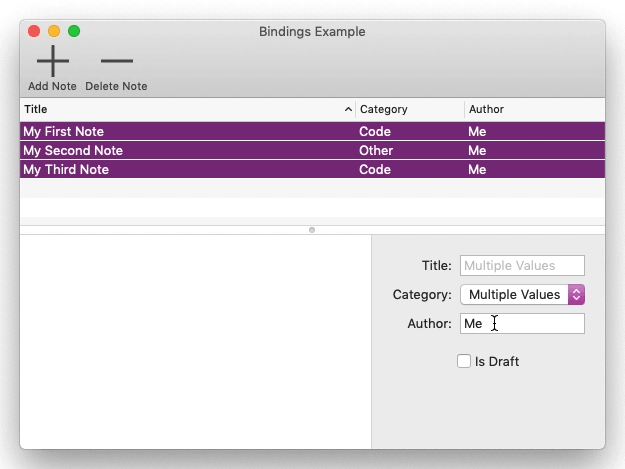Sort by the Title column header
Screen dimensions: 625x469
point(187,109)
